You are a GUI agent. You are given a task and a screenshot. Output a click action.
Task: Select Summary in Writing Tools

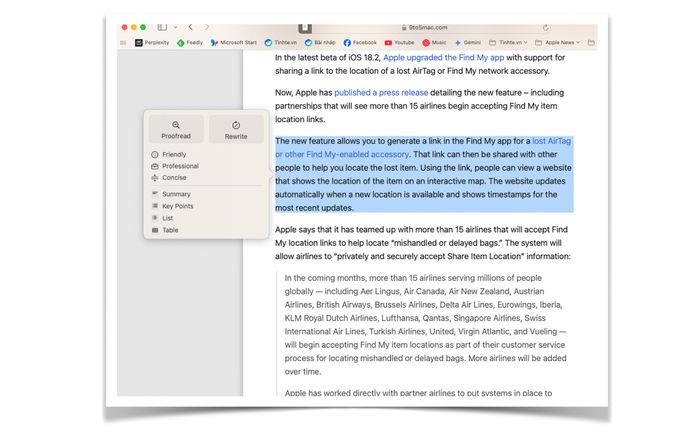tap(176, 194)
